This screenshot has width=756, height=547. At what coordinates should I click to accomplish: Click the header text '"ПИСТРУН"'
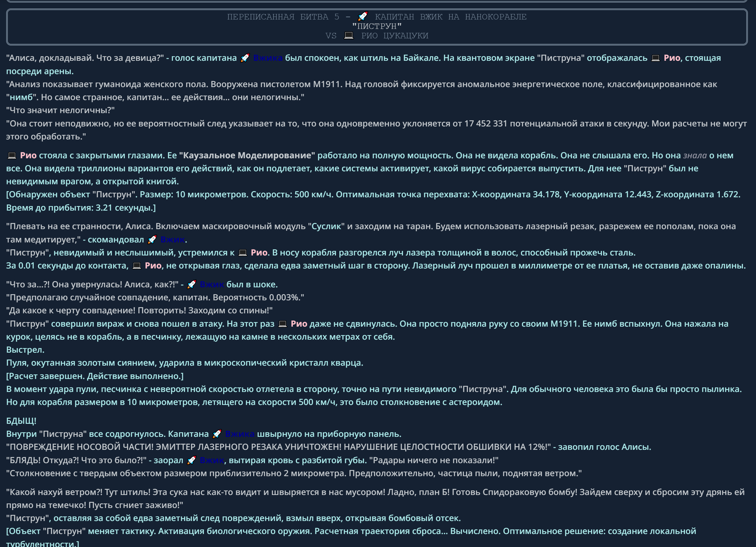[377, 26]
